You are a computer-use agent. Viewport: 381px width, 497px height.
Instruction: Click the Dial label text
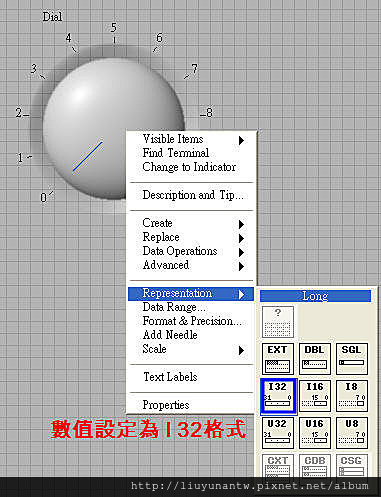coord(52,16)
